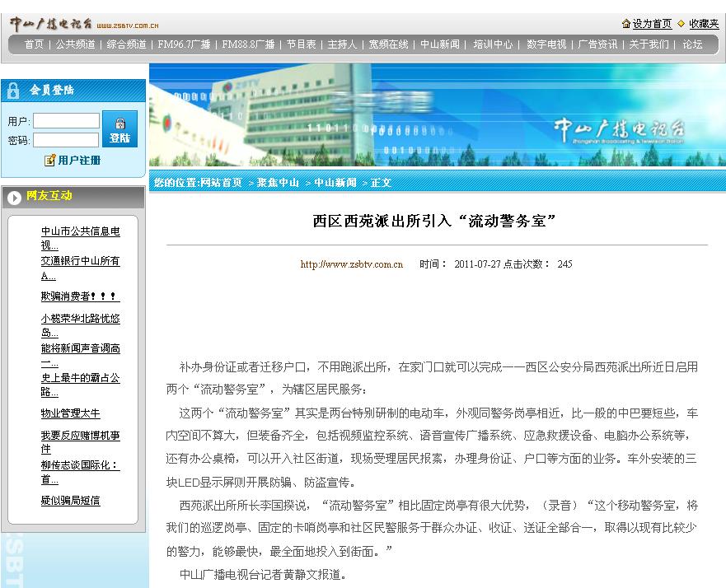This screenshot has width=726, height=588.
Task: Select 中山新闻 in the top navigation
Action: pyautogui.click(x=440, y=44)
